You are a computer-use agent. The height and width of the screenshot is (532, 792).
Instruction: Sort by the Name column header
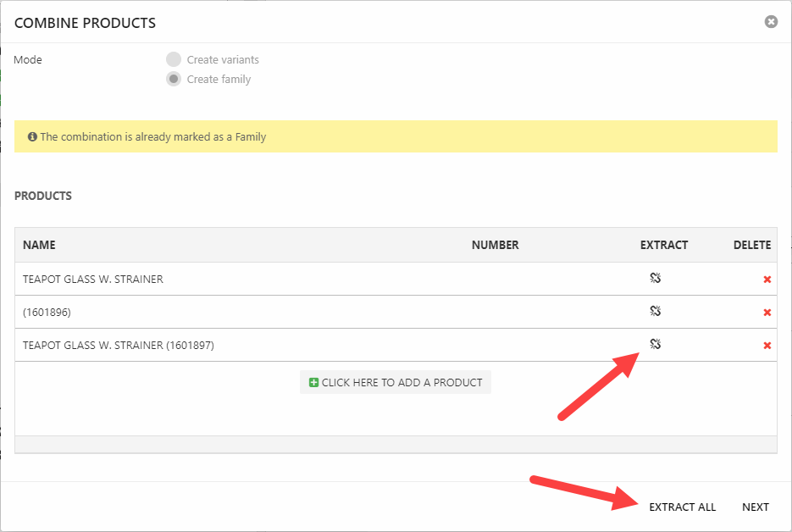coord(39,245)
